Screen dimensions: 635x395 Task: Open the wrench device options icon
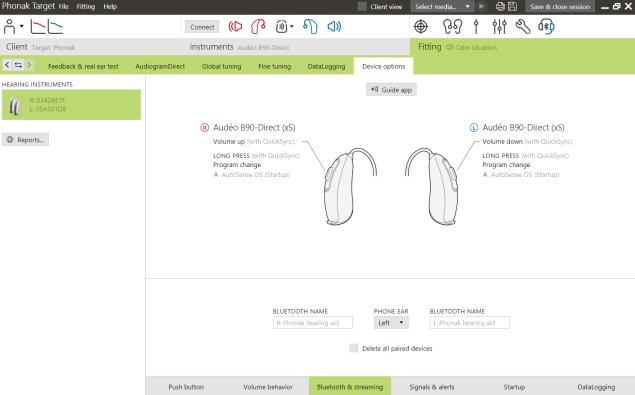[523, 27]
